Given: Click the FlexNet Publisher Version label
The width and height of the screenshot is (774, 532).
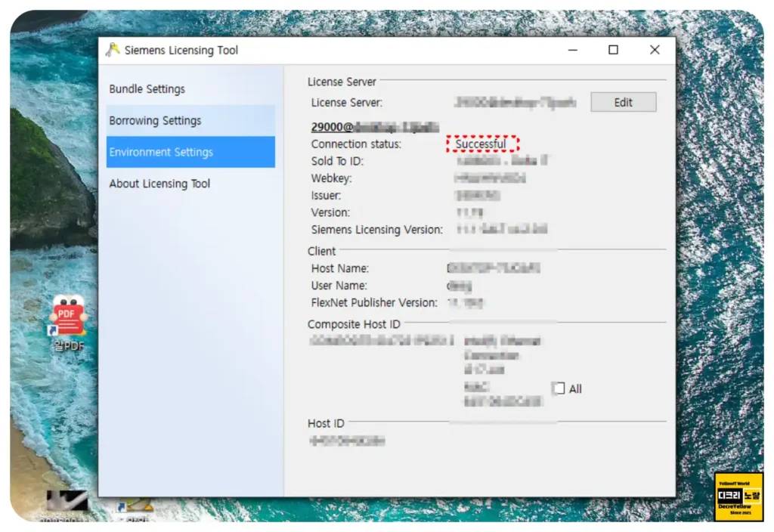Looking at the screenshot, I should pos(374,302).
